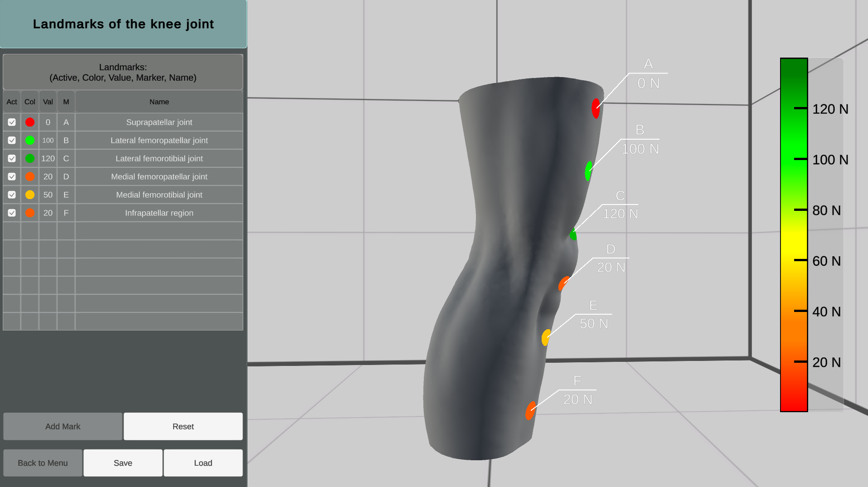Click the 20 N tick on color scale
This screenshot has width=868, height=487.
click(800, 361)
